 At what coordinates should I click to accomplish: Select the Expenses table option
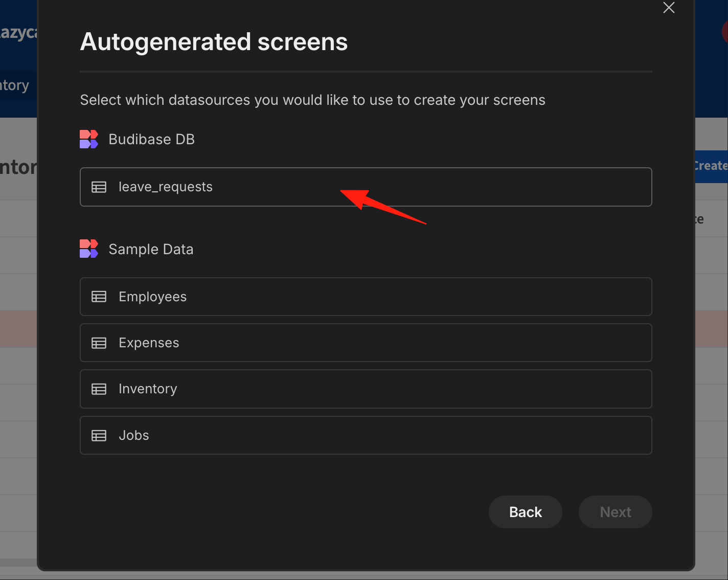366,343
